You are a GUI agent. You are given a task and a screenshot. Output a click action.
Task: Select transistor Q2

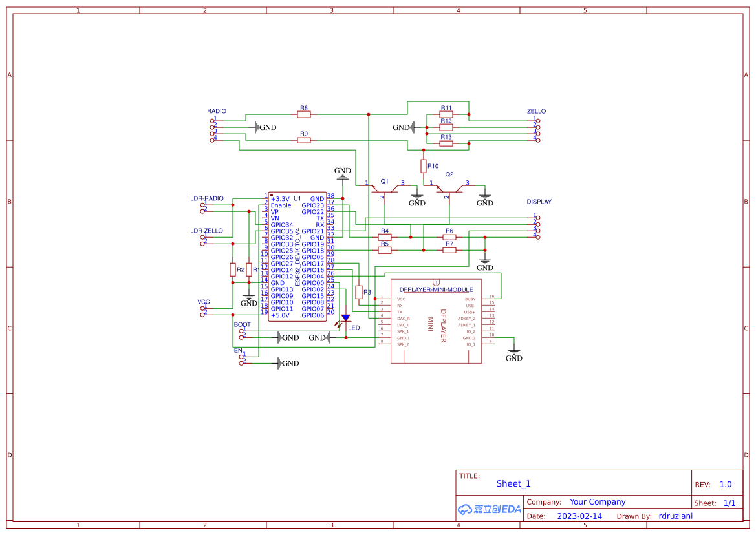[451, 191]
